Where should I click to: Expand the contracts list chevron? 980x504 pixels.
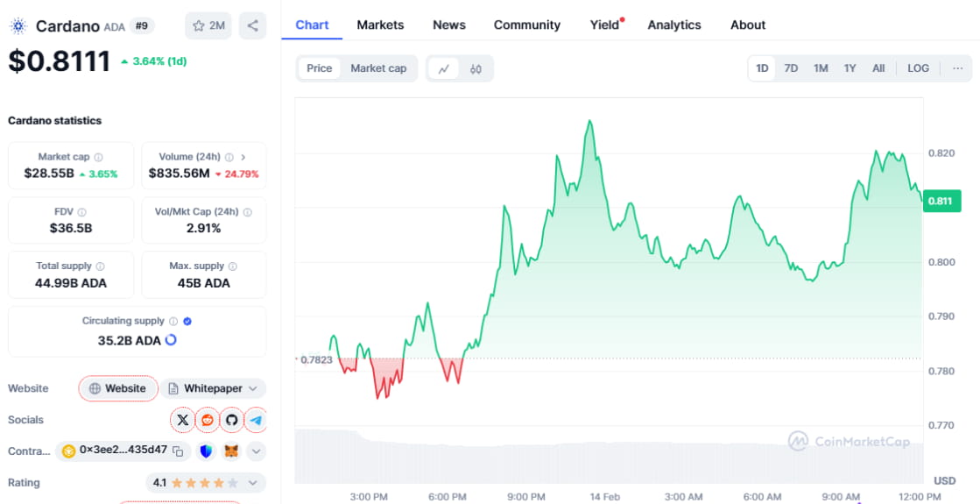(256, 451)
